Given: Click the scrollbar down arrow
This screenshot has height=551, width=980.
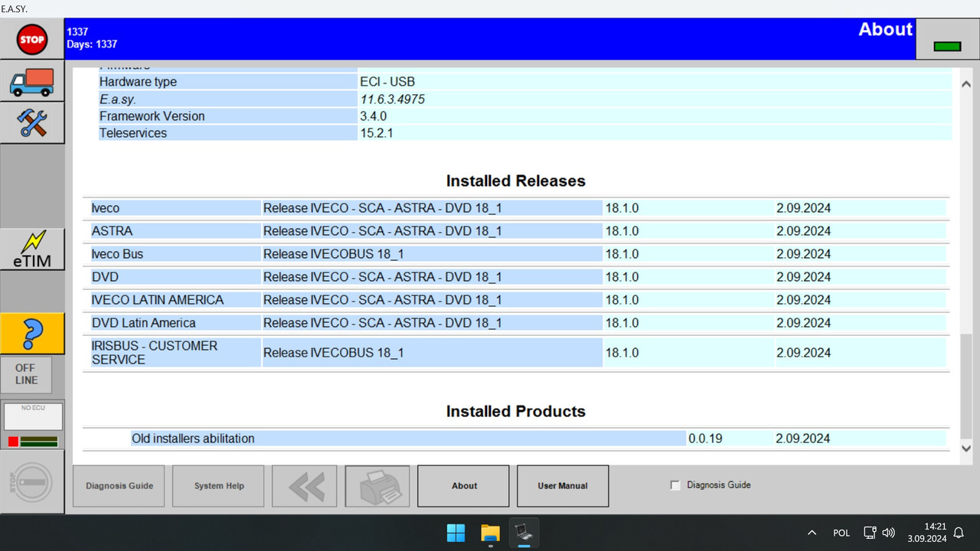Looking at the screenshot, I should tap(965, 448).
